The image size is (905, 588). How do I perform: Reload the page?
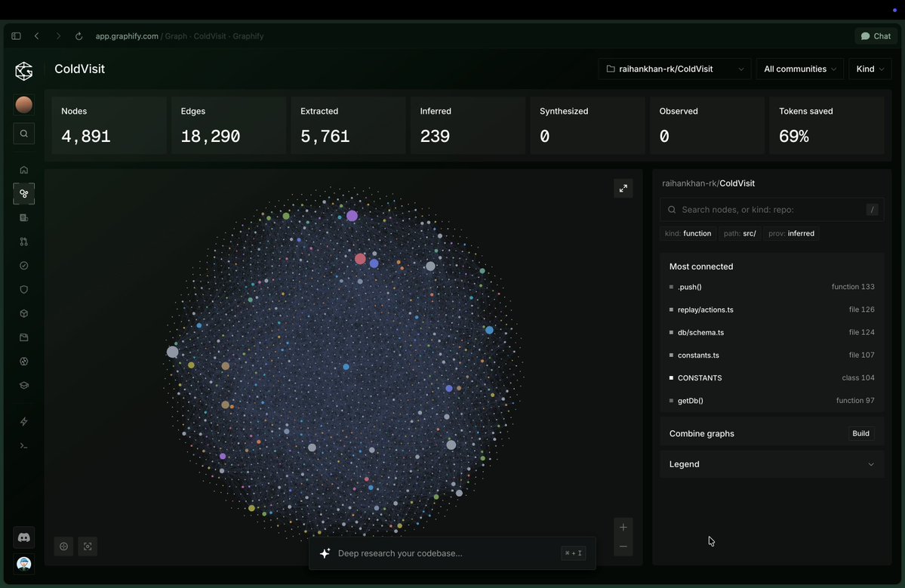pyautogui.click(x=78, y=35)
